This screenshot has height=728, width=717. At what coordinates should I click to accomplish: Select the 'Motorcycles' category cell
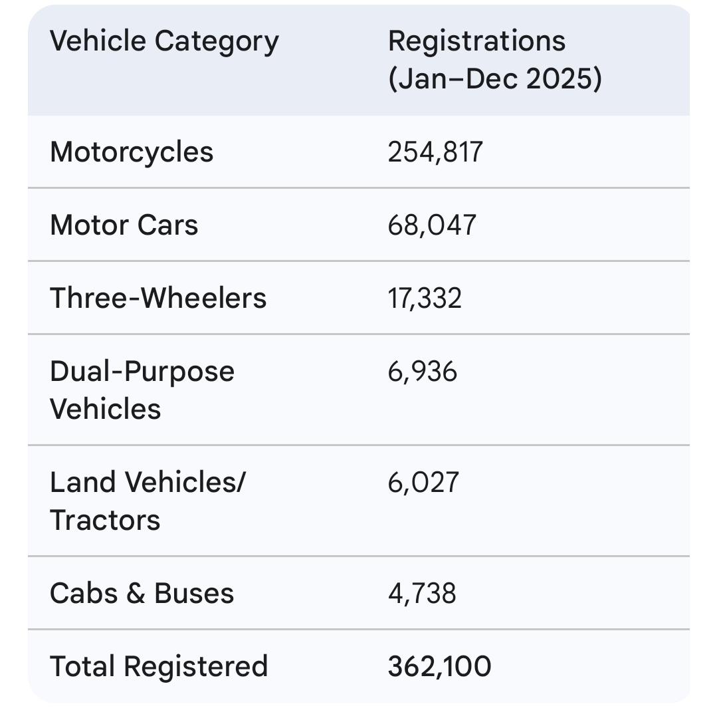[x=132, y=152]
